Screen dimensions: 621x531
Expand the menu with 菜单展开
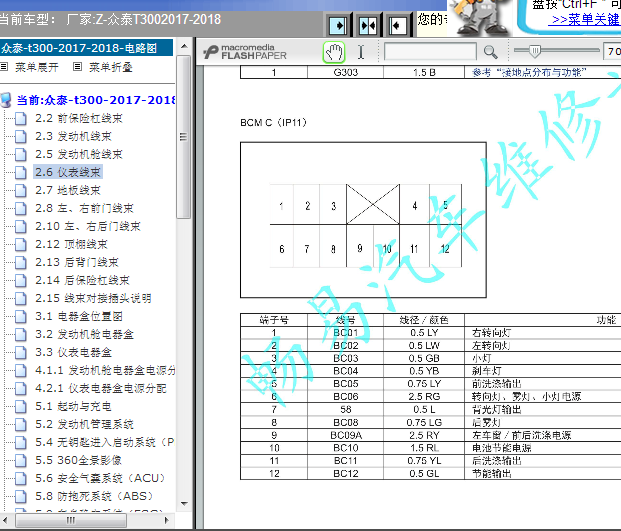(36, 67)
